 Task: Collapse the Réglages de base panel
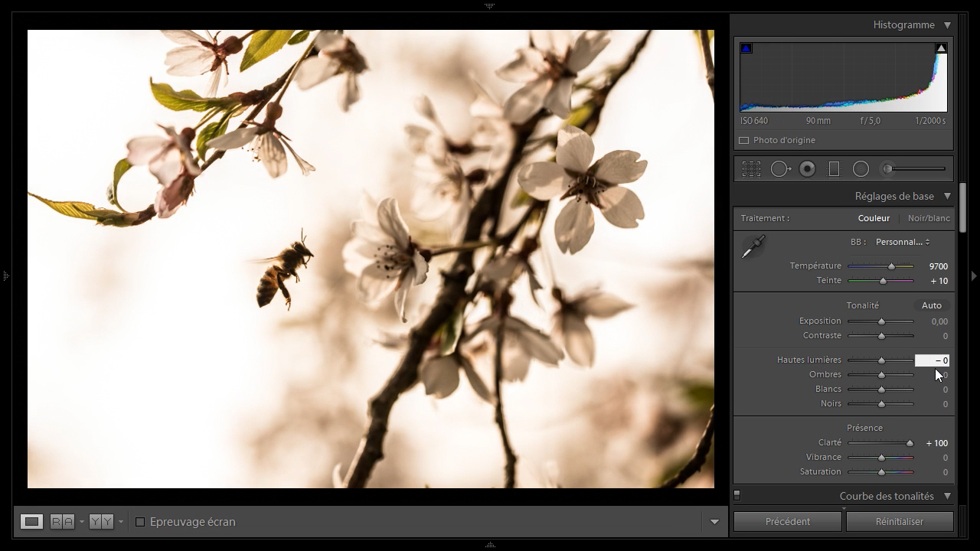click(947, 197)
